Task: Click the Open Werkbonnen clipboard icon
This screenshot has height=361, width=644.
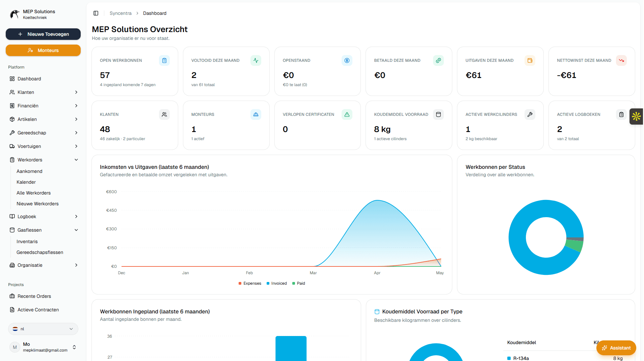Action: point(164,60)
